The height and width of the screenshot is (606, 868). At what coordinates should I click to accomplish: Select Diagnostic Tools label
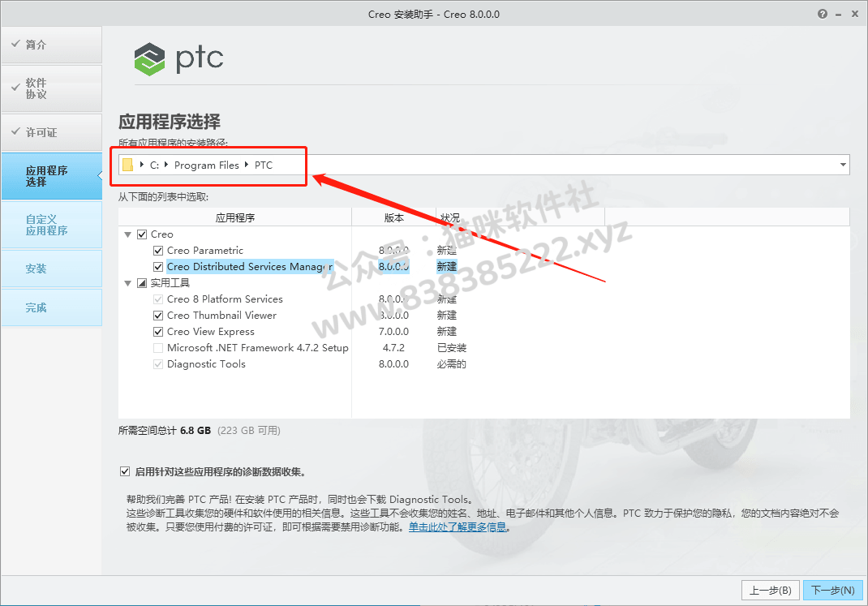click(x=206, y=364)
